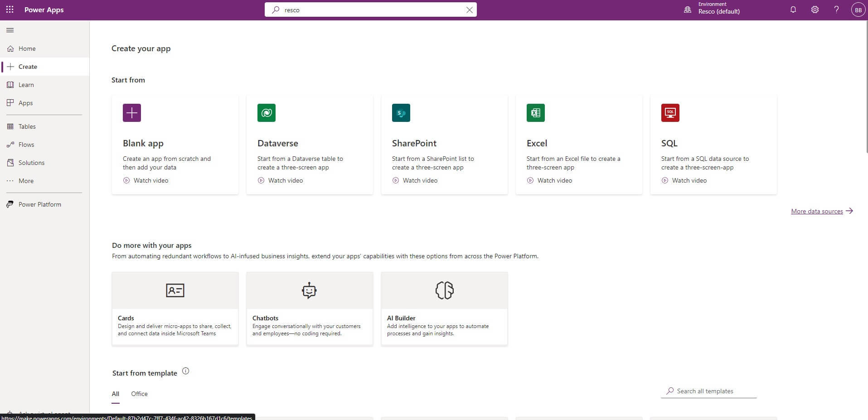Open Tables in the sidebar
The width and height of the screenshot is (868, 420).
pos(44,126)
